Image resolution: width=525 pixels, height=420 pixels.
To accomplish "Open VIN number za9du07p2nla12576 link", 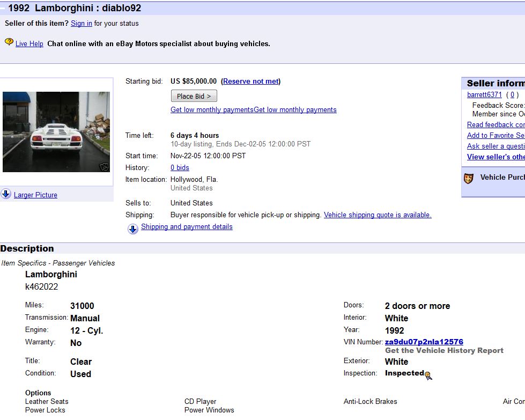I will pyautogui.click(x=424, y=342).
